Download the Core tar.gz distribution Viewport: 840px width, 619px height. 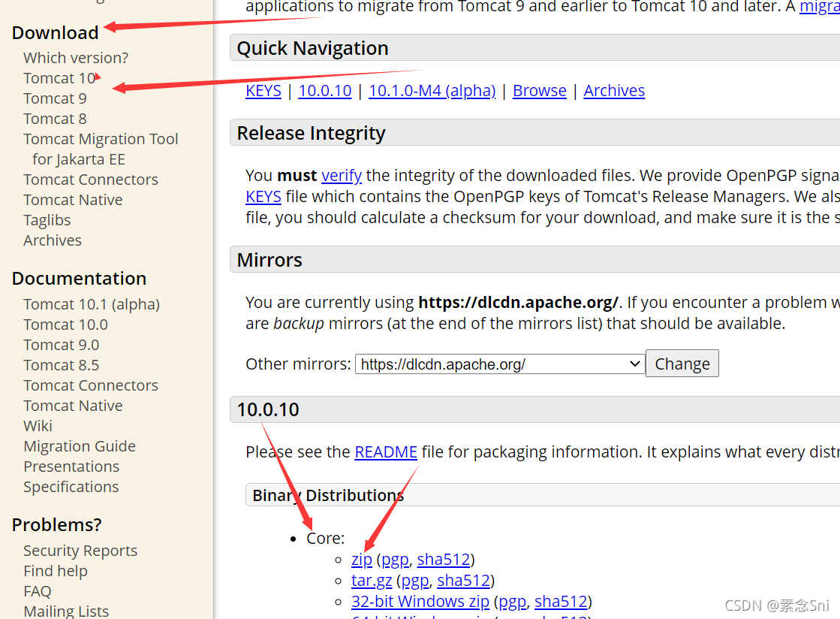coord(372,581)
